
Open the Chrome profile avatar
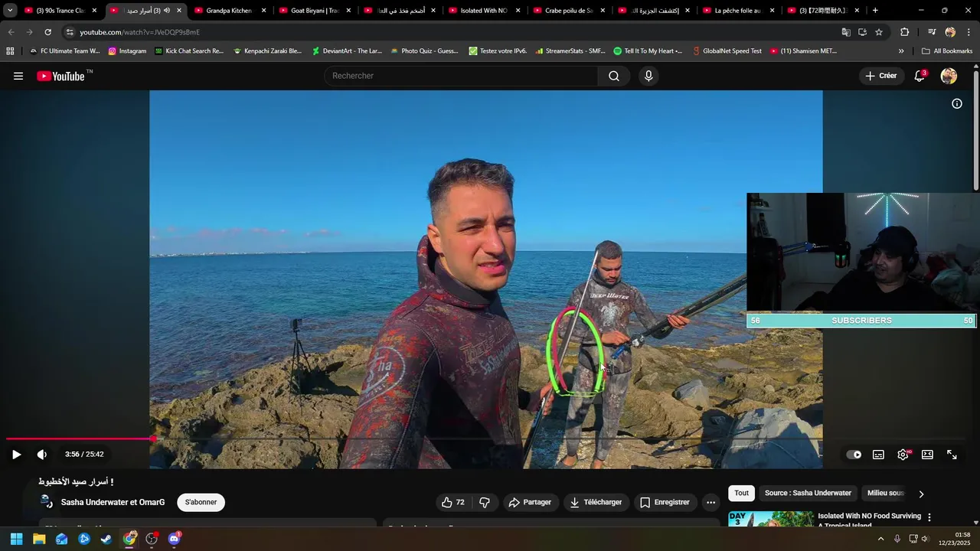coord(950,32)
